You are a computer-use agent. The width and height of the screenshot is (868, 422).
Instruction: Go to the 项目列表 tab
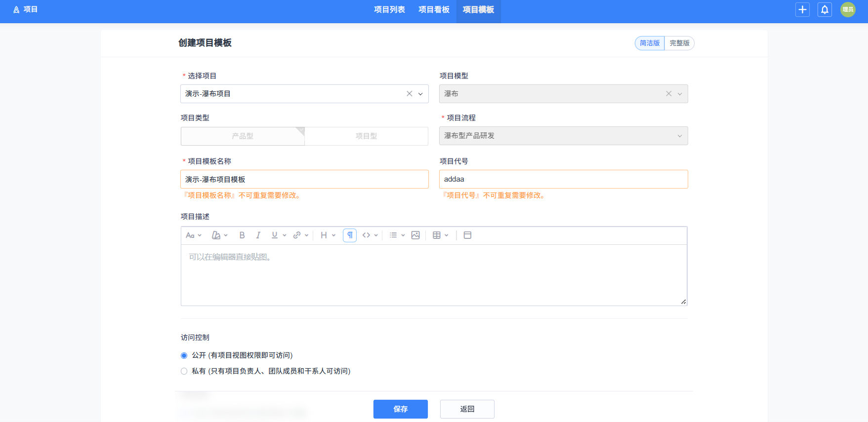click(x=389, y=10)
